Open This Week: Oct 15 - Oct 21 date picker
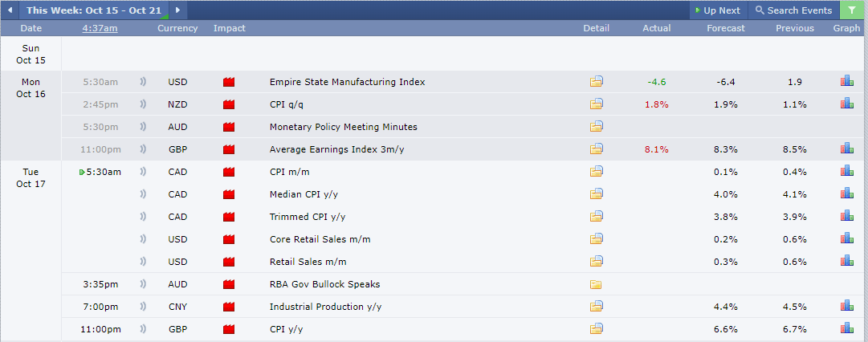Image resolution: width=868 pixels, height=342 pixels. pos(94,10)
